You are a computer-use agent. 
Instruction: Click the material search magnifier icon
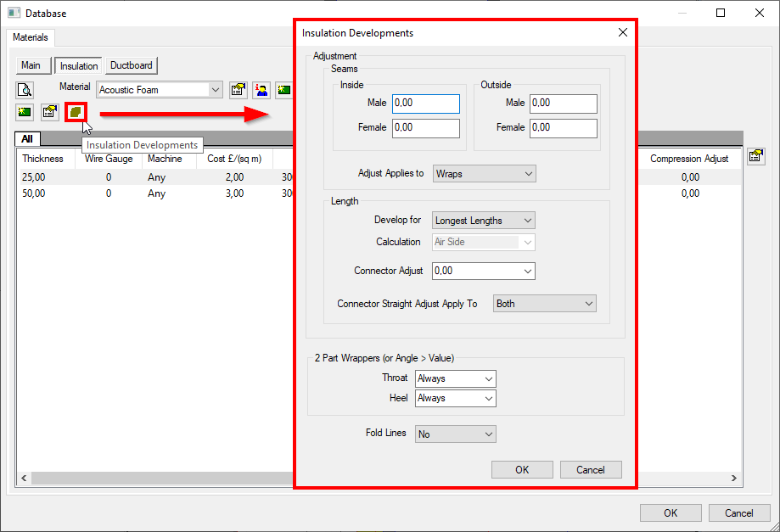click(x=25, y=88)
